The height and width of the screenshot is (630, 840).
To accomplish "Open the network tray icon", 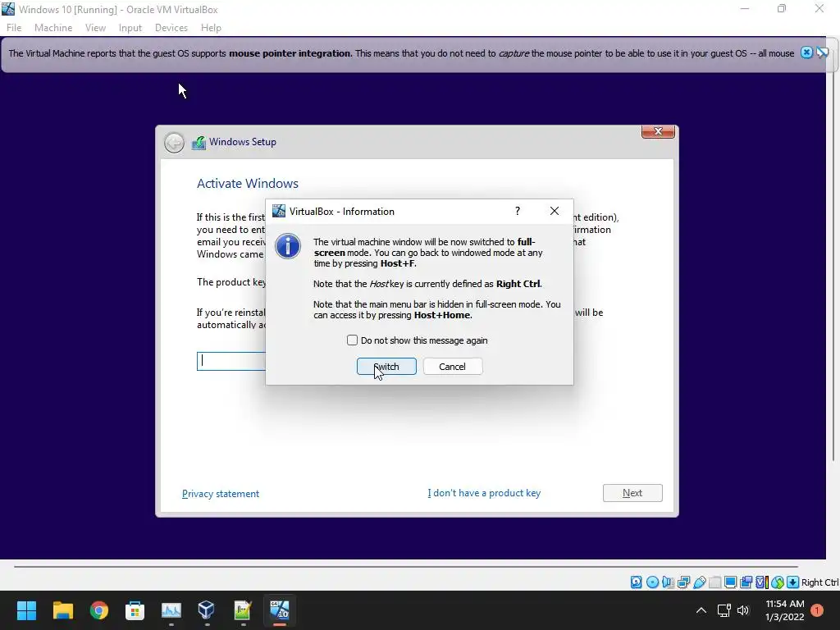I will (724, 610).
